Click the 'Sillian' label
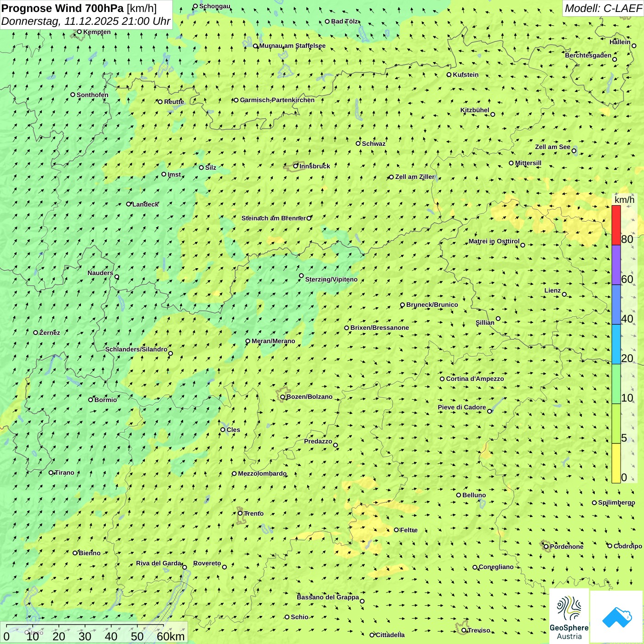644x644 pixels. point(485,322)
